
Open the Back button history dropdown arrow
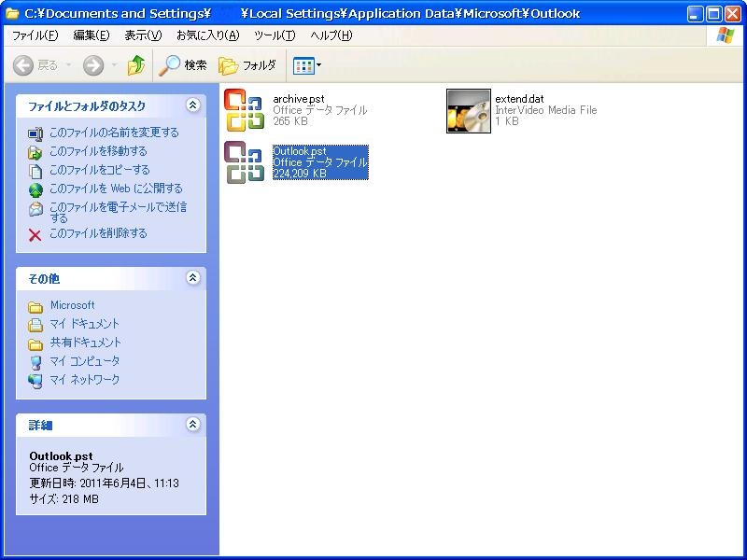pos(68,64)
